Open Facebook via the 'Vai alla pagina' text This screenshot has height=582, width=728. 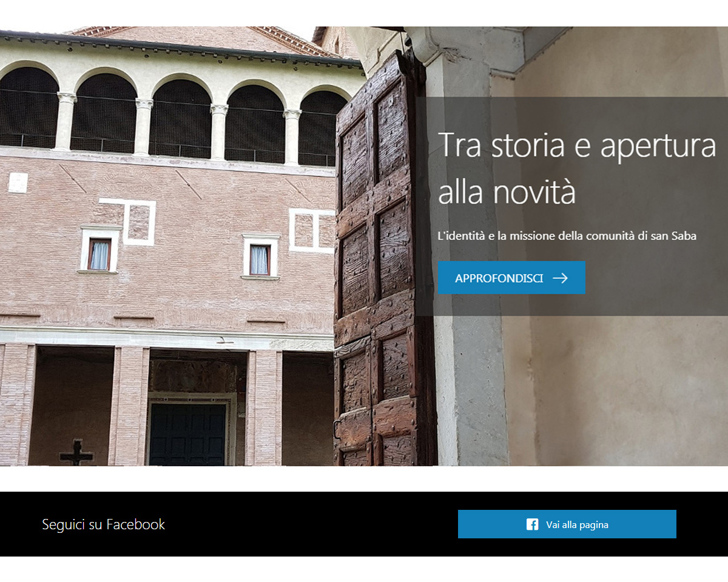pos(577,525)
